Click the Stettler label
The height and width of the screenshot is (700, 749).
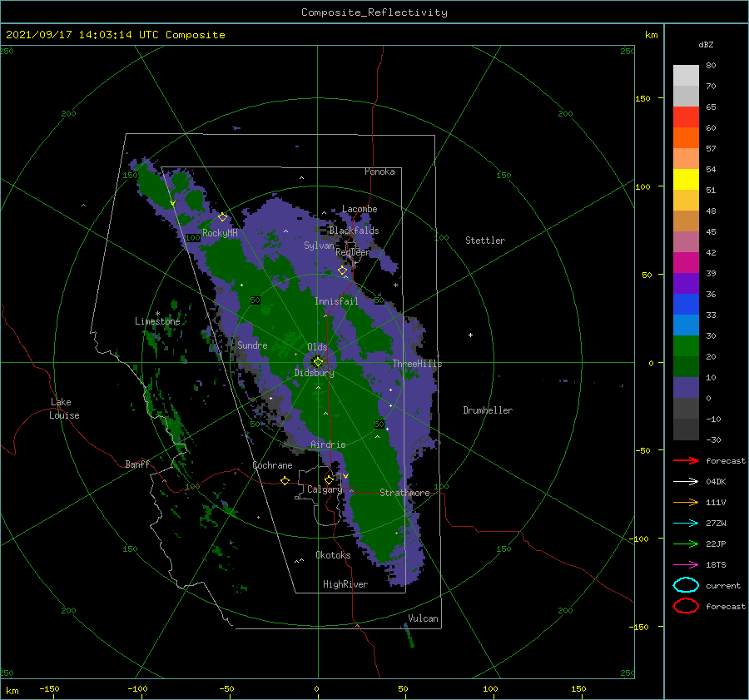pos(485,241)
